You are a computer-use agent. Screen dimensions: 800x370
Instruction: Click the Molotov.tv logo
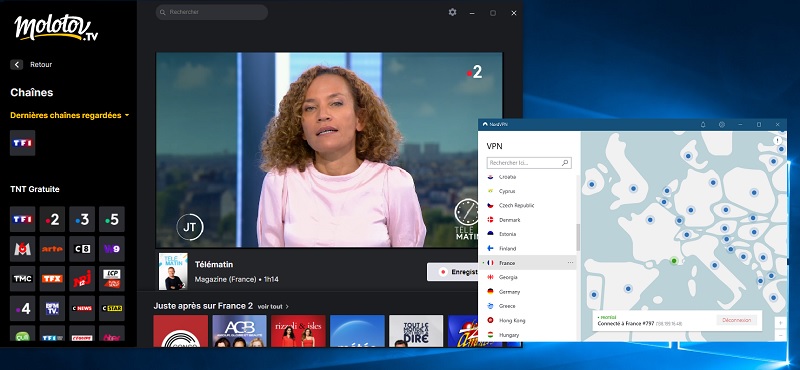coord(56,28)
